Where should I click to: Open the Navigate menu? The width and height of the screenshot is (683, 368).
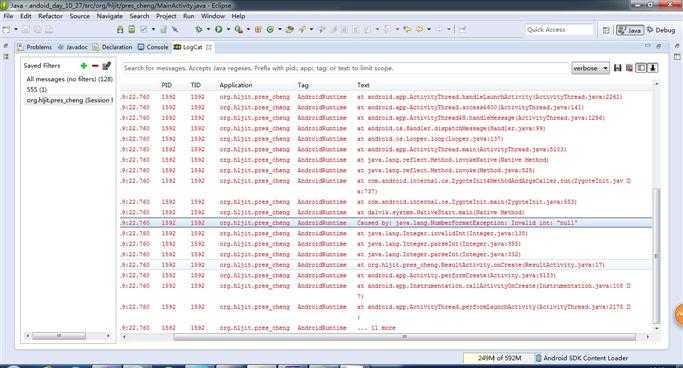click(110, 16)
